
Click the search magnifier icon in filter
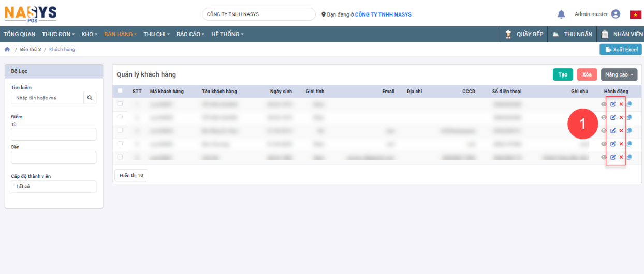pyautogui.click(x=90, y=98)
